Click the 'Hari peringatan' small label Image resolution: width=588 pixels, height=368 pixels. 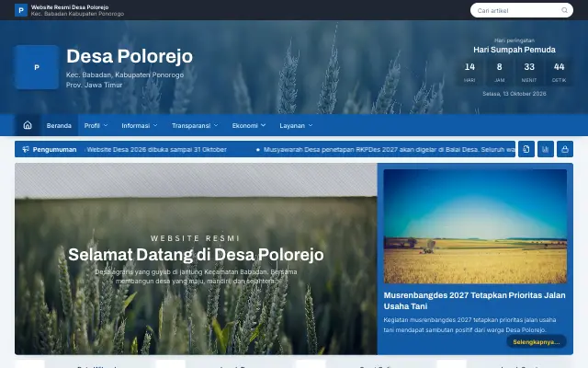coord(514,40)
